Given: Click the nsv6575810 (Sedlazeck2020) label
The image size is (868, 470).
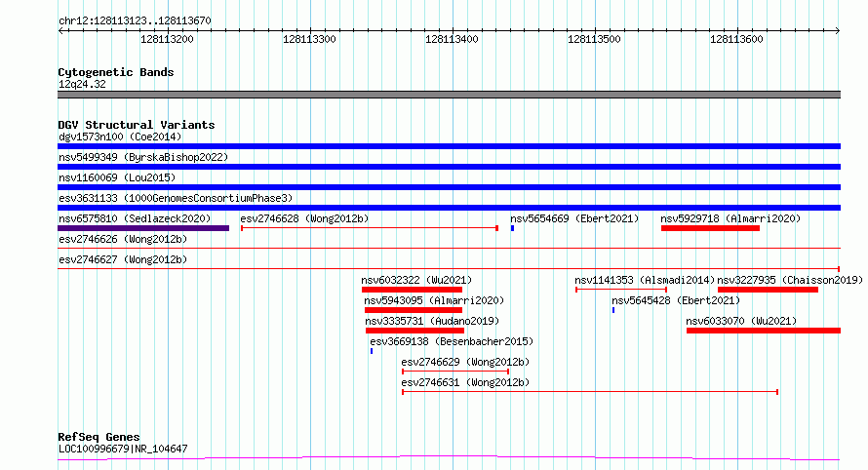Looking at the screenshot, I should pos(135,218).
